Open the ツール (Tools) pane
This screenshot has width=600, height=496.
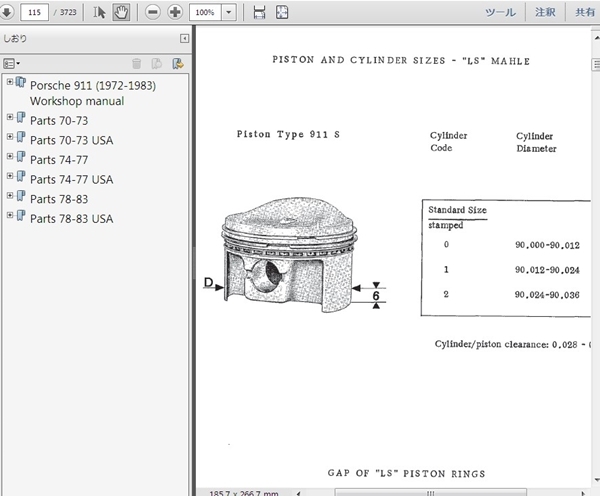pos(500,12)
